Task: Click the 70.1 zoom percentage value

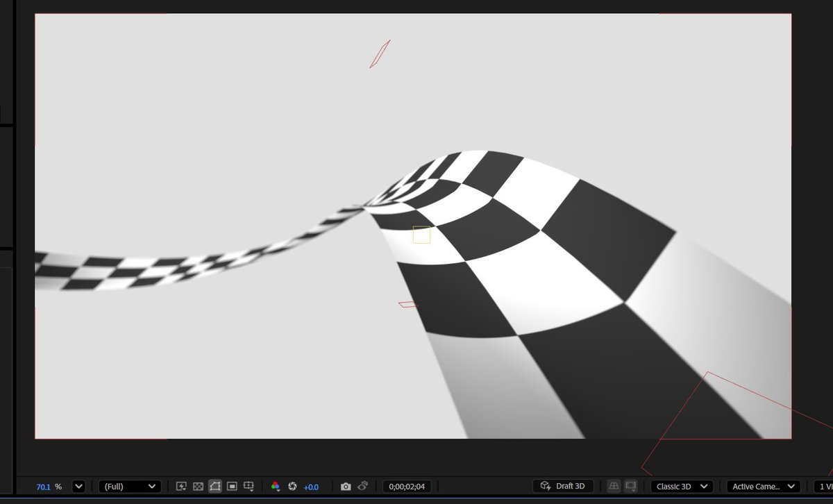Action: pyautogui.click(x=43, y=487)
